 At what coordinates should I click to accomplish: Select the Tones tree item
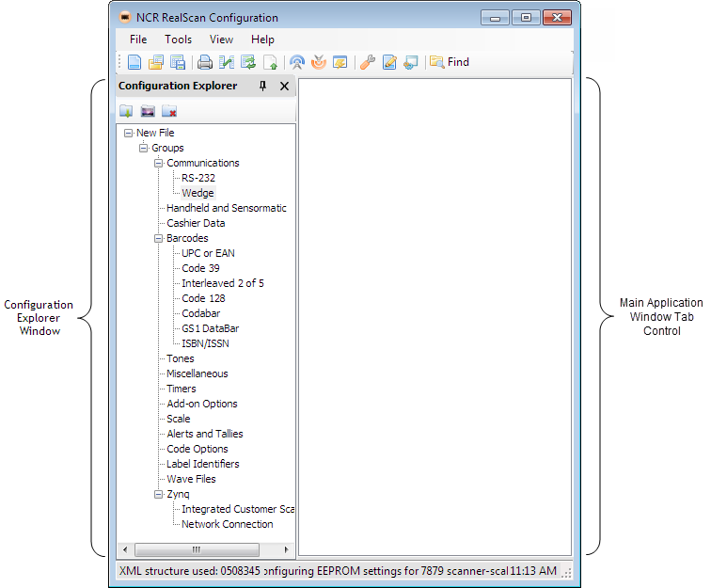(180, 358)
